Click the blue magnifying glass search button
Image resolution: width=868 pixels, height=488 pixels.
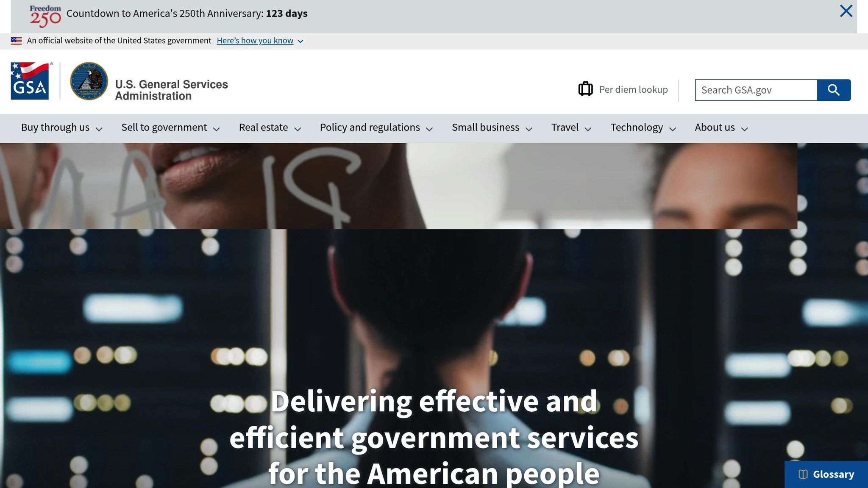click(x=834, y=90)
